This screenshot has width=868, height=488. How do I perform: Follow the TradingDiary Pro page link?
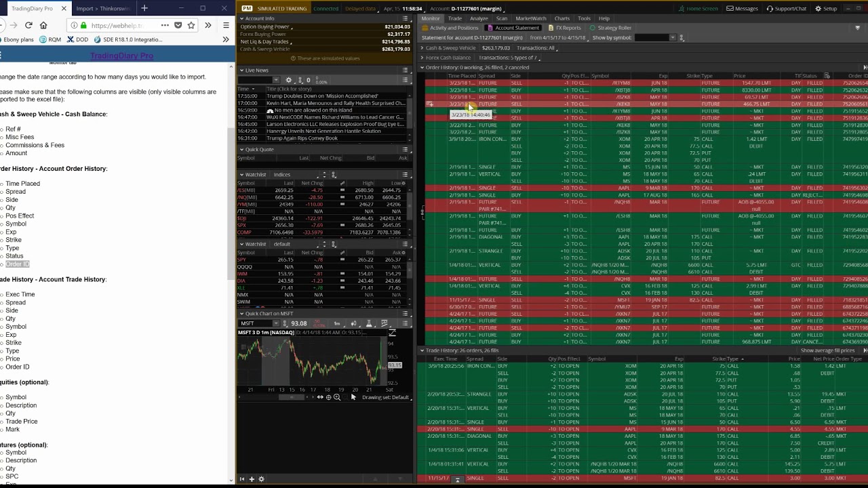pos(121,56)
